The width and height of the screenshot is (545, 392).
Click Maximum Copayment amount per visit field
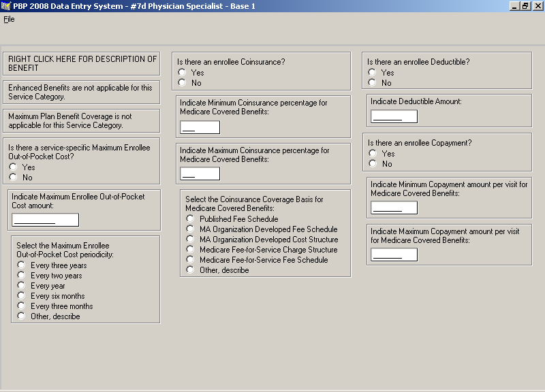click(394, 255)
